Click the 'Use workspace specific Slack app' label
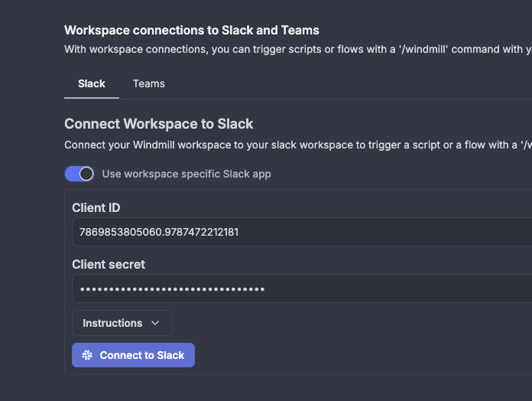This screenshot has height=401, width=532. (x=186, y=174)
